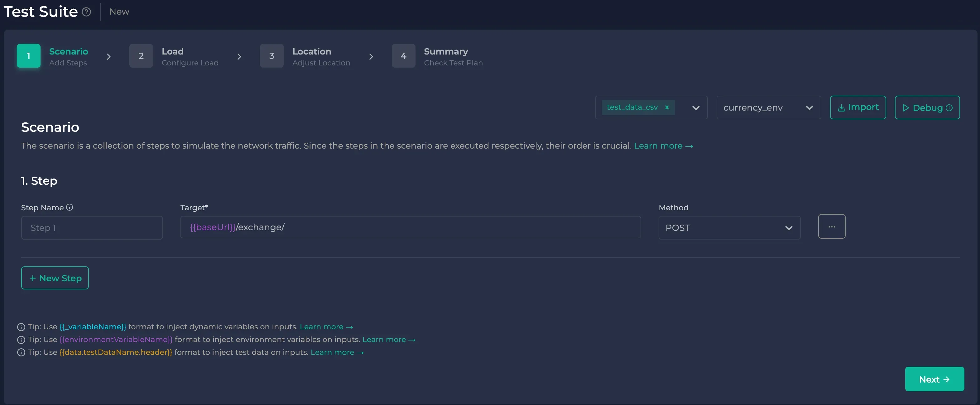This screenshot has width=980, height=405.
Task: Click the help icon next to Test Suite title
Action: [x=86, y=12]
